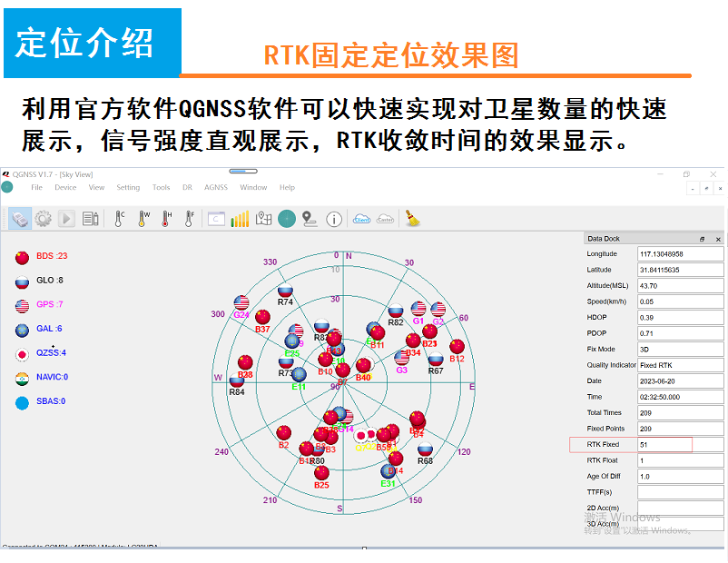Screen dimensions: 728x563
Task: Click the broom clear icon
Action: click(412, 218)
